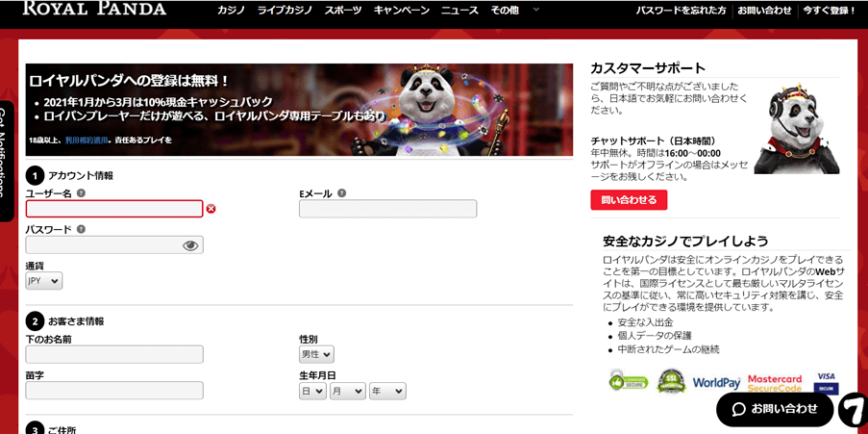The width and height of the screenshot is (868, 434).
Task: Open the 月 month birthdate dropdown
Action: (x=348, y=391)
